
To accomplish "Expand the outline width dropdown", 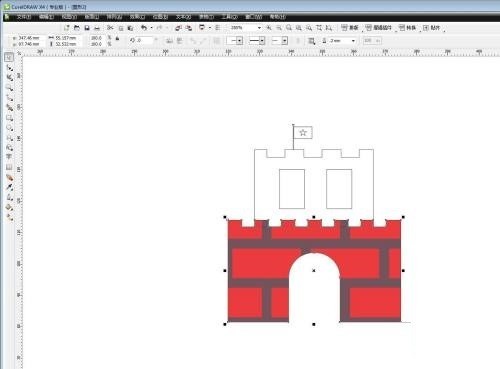I will (x=353, y=41).
